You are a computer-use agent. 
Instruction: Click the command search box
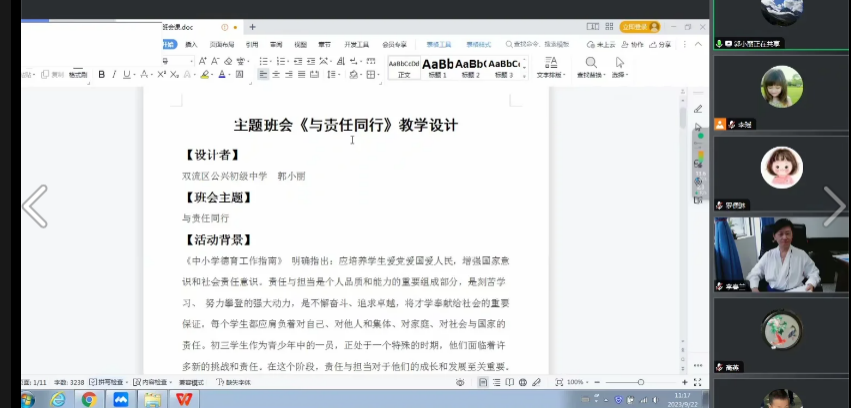pyautogui.click(x=537, y=44)
